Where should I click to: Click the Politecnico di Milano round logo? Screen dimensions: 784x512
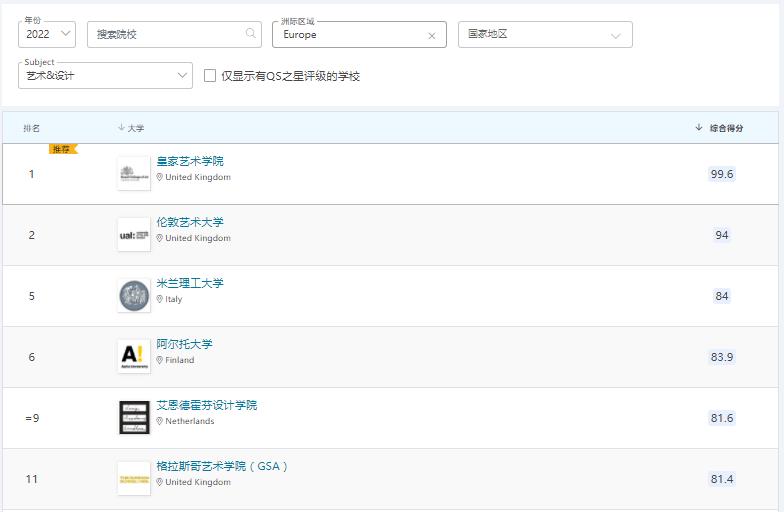(x=134, y=296)
